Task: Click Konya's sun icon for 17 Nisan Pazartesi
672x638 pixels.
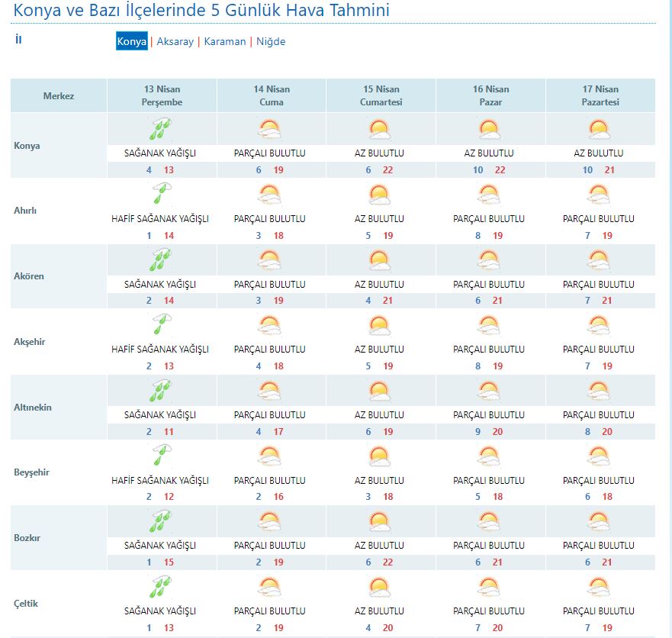Action: coord(600,129)
